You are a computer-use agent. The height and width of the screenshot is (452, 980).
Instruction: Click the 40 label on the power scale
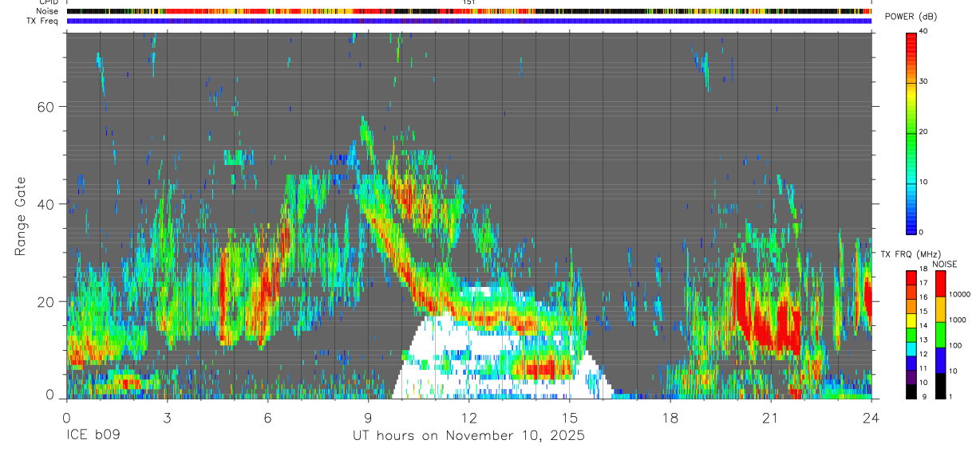click(923, 31)
